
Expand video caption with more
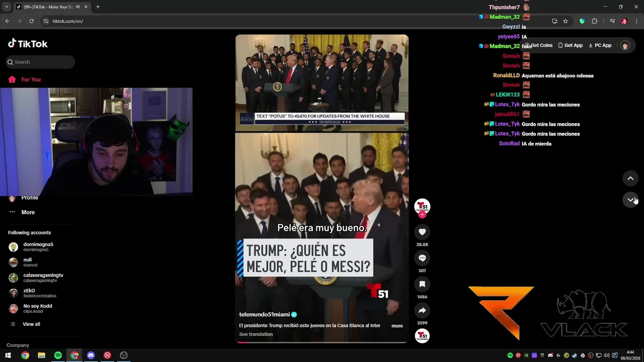397,326
